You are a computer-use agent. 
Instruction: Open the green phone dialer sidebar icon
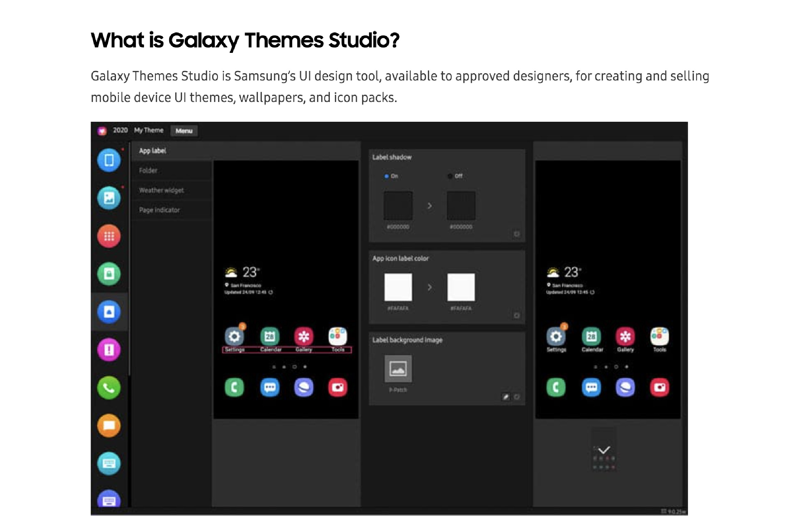[109, 388]
